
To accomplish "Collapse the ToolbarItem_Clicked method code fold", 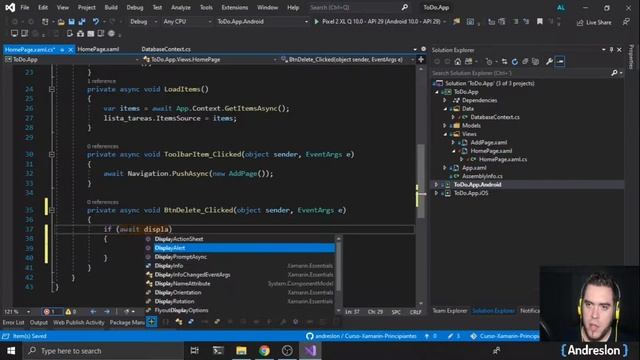I will coord(52,155).
